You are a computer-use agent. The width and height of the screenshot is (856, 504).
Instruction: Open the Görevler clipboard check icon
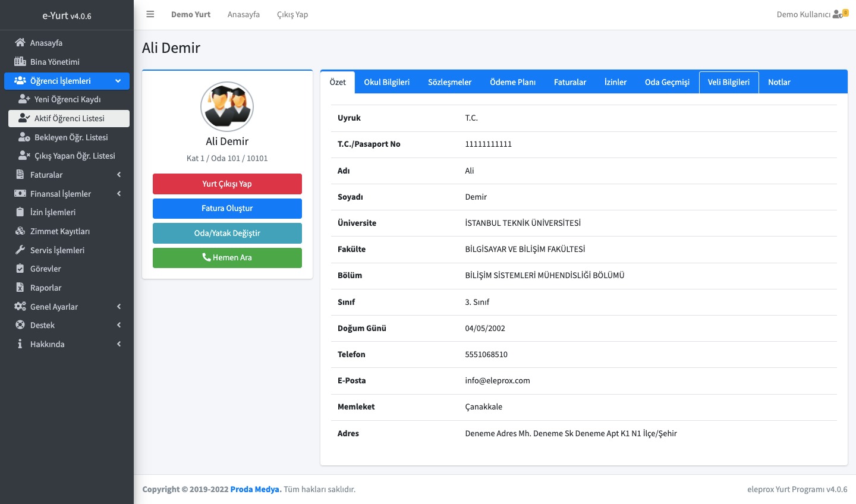click(20, 269)
